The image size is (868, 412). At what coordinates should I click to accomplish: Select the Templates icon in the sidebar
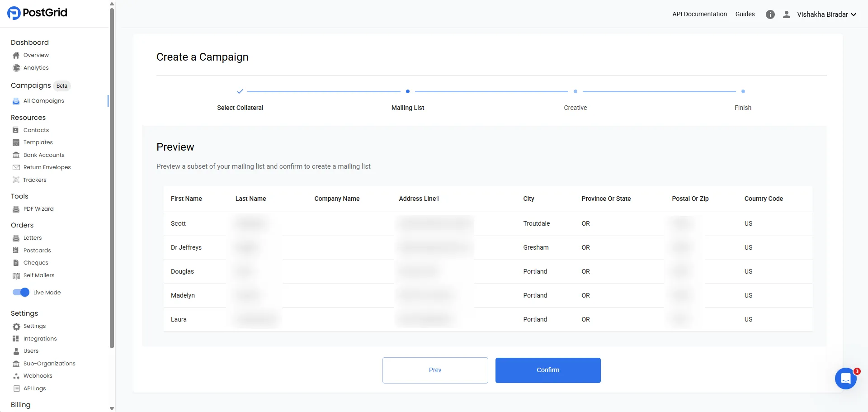16,142
